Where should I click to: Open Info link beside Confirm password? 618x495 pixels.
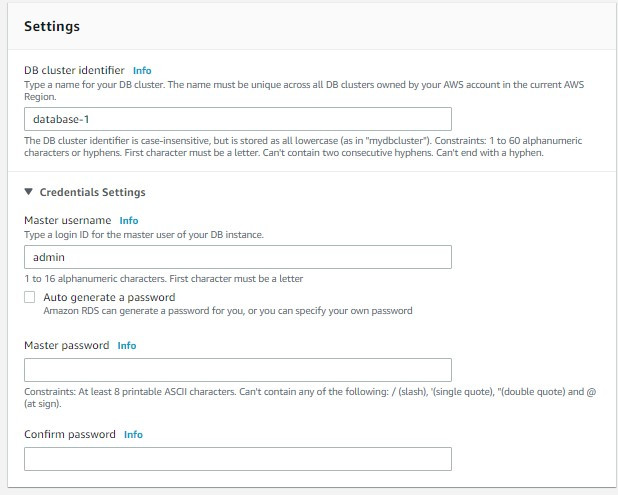click(133, 435)
